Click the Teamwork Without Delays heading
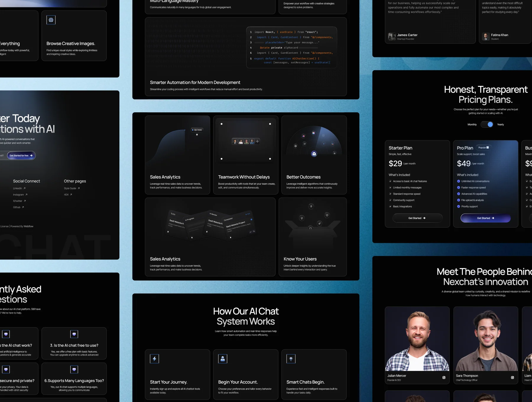 coord(244,177)
